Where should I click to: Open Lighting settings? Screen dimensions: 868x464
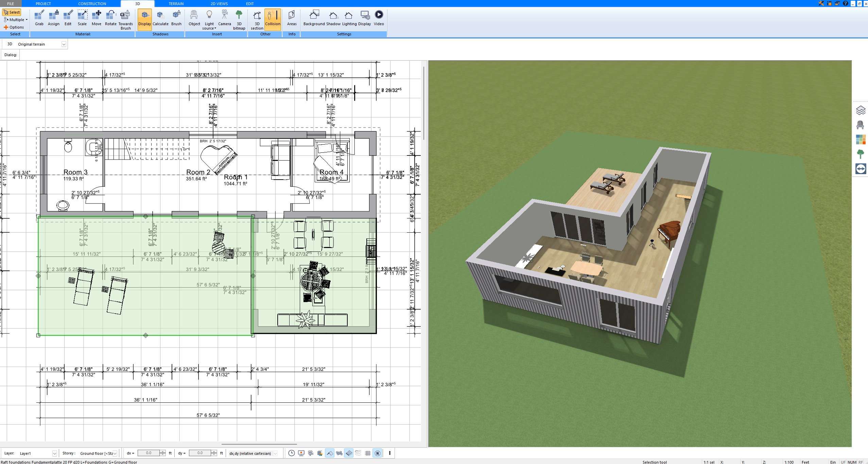[349, 18]
